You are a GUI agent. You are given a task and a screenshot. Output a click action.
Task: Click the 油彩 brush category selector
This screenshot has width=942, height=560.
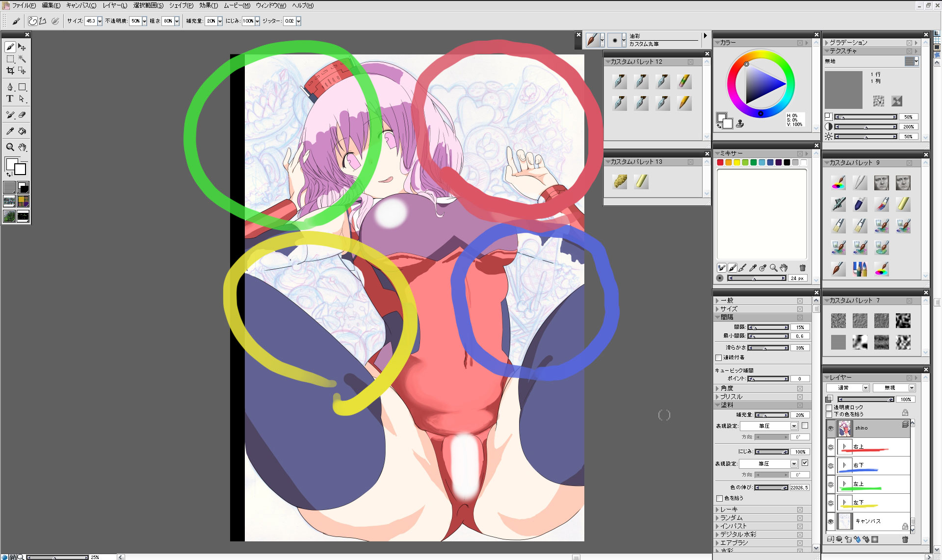coord(593,40)
